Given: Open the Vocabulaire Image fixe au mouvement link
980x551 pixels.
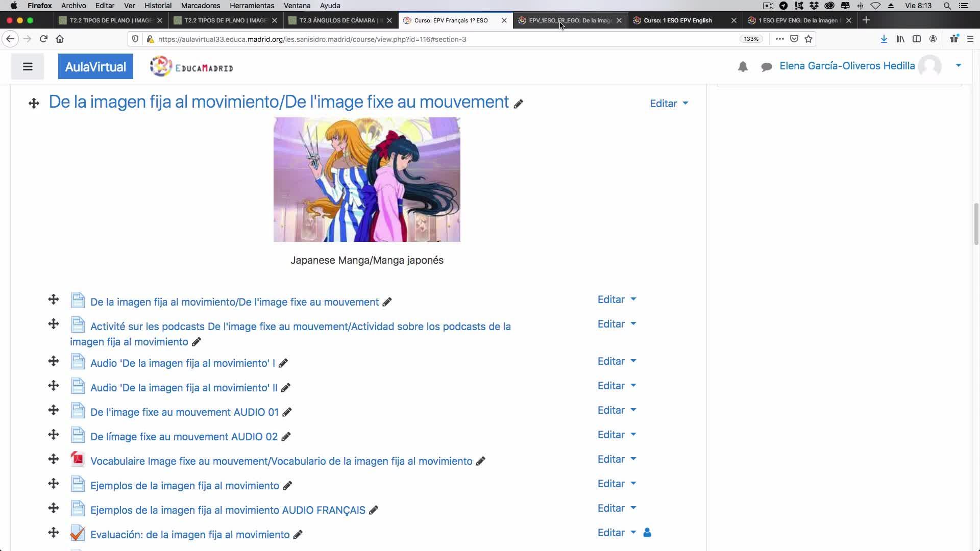Looking at the screenshot, I should [x=281, y=461].
